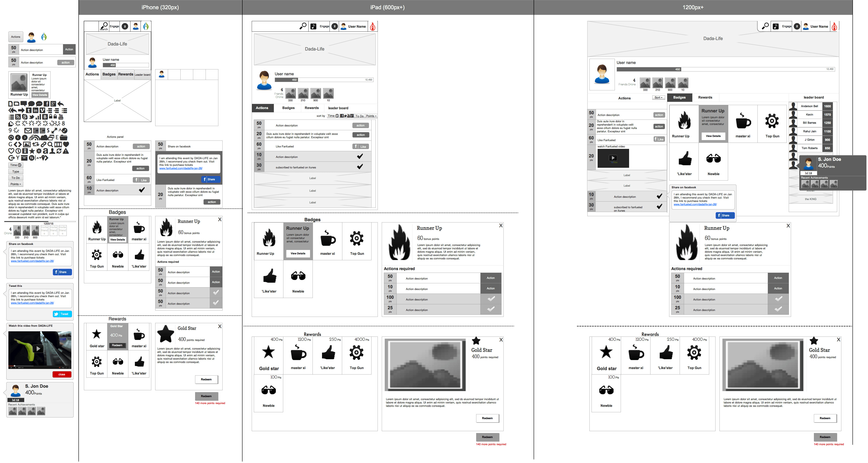Toggle iPad Actions required 100 pts checkmark
This screenshot has width=868, height=463.
pyautogui.click(x=491, y=299)
